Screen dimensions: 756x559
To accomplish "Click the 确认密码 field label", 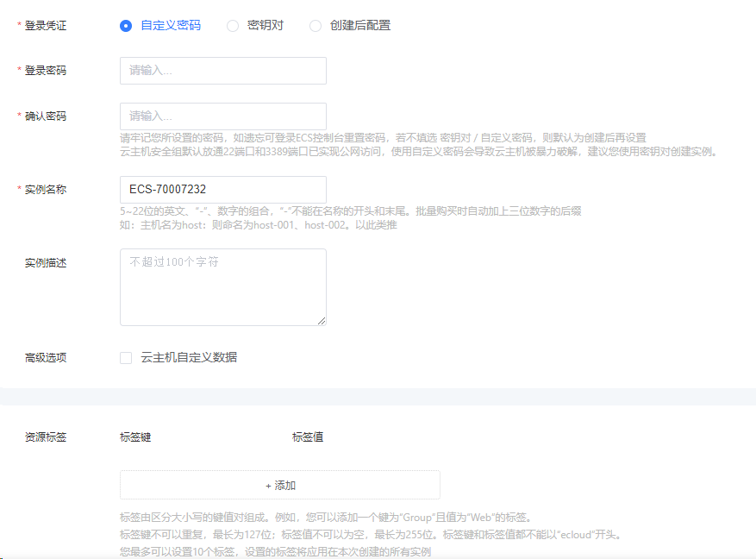I will (x=45, y=116).
